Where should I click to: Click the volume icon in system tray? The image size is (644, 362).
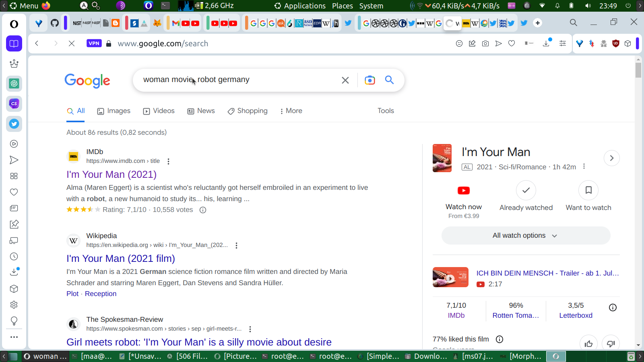pos(588,6)
